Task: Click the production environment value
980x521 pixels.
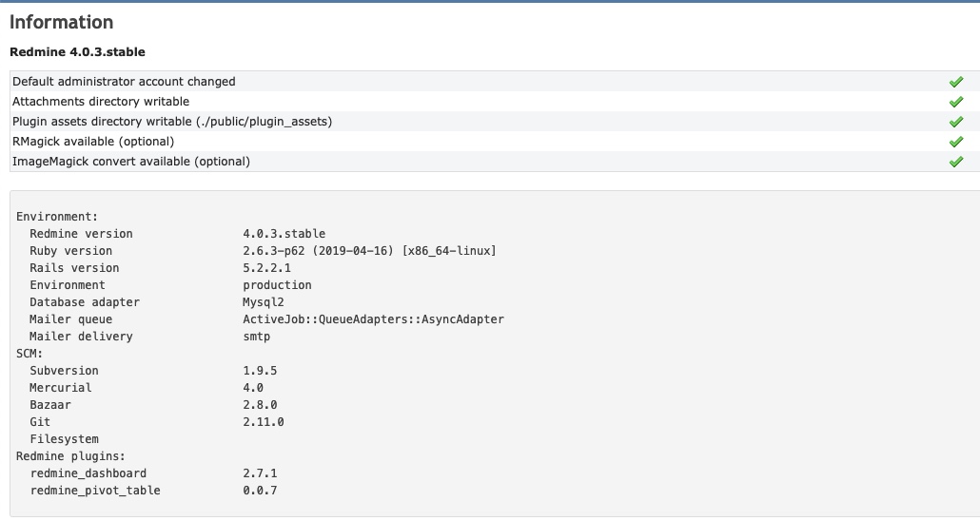Action: point(277,285)
